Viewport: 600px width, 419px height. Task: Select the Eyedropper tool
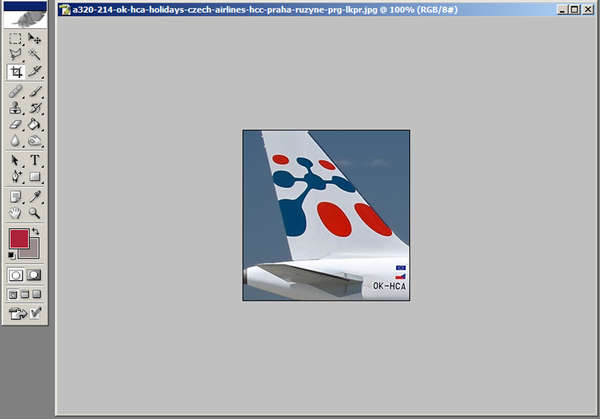[x=34, y=197]
